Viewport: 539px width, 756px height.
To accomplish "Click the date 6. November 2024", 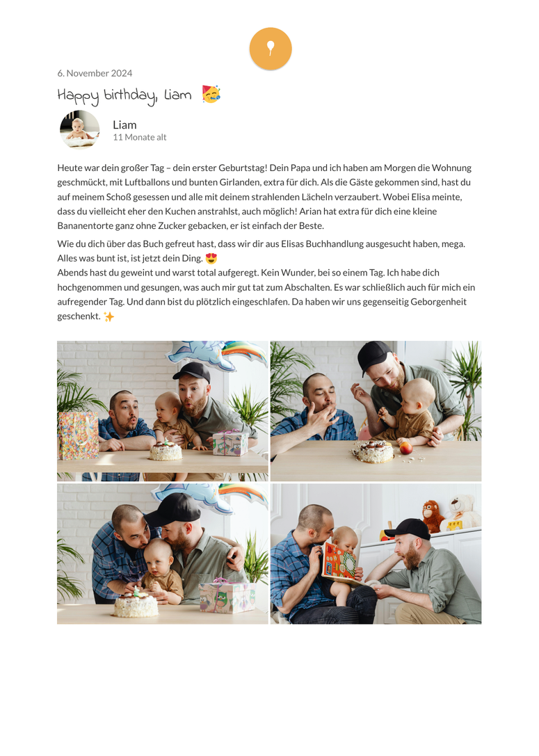I will pos(95,73).
